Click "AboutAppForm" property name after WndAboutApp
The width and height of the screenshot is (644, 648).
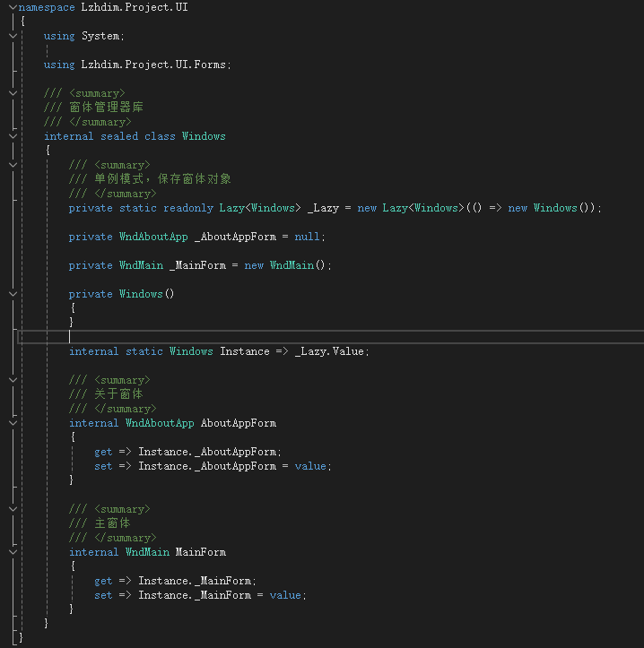point(239,423)
